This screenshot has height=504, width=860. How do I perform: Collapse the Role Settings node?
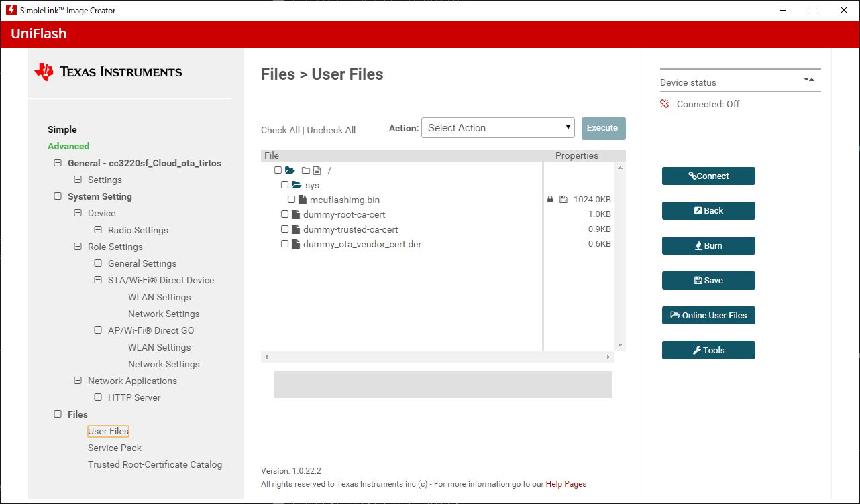[x=78, y=247]
